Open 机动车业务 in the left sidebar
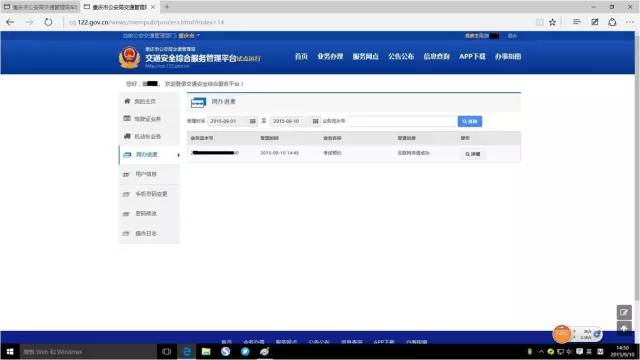This screenshot has width=640, height=360. click(x=147, y=136)
